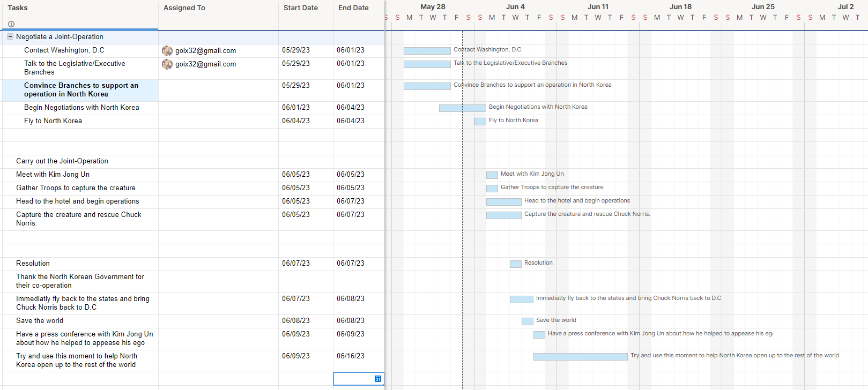Click the Jul 2 week header in timeline

[845, 7]
